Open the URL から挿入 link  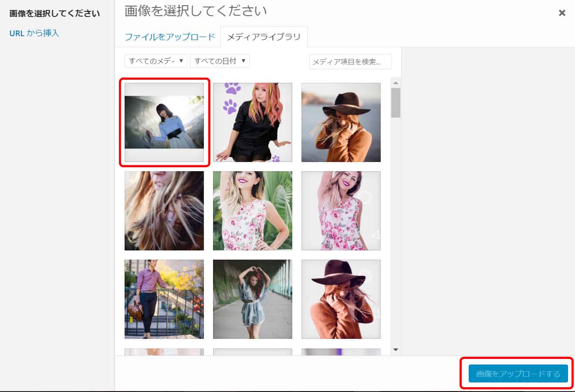coord(34,33)
